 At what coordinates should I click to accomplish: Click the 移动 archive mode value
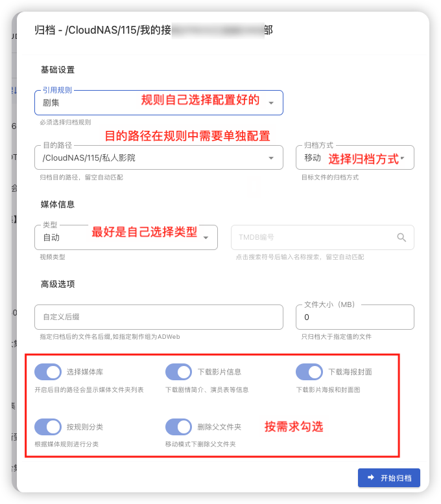[313, 158]
